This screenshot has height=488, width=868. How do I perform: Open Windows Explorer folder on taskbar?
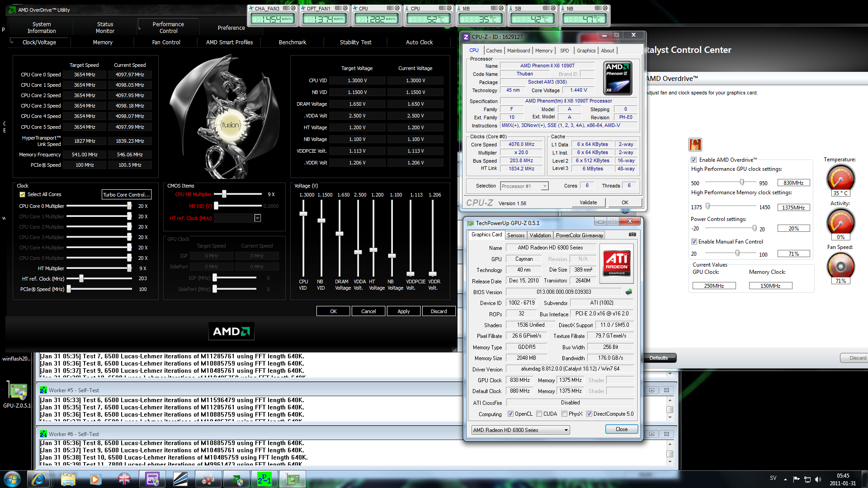pos(68,479)
